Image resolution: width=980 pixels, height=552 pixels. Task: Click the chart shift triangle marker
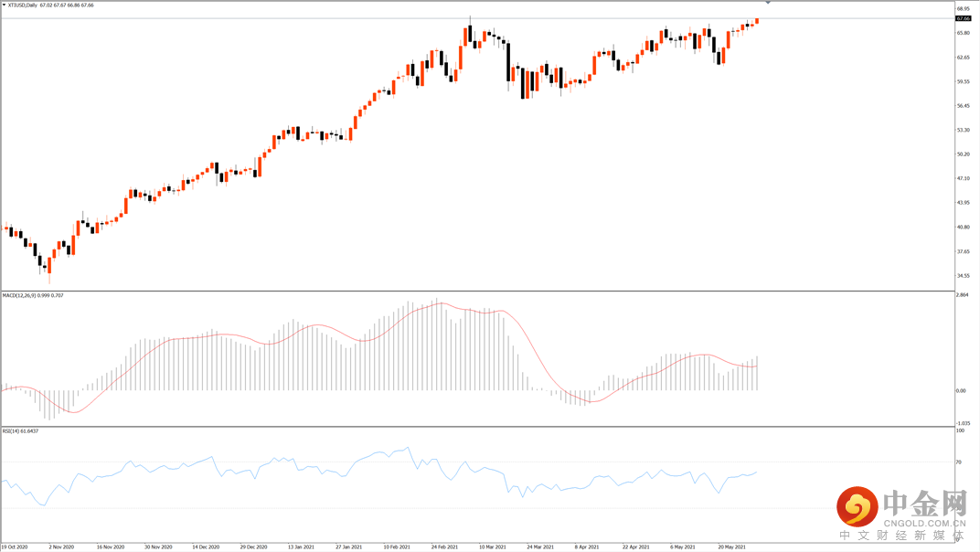tap(768, 3)
